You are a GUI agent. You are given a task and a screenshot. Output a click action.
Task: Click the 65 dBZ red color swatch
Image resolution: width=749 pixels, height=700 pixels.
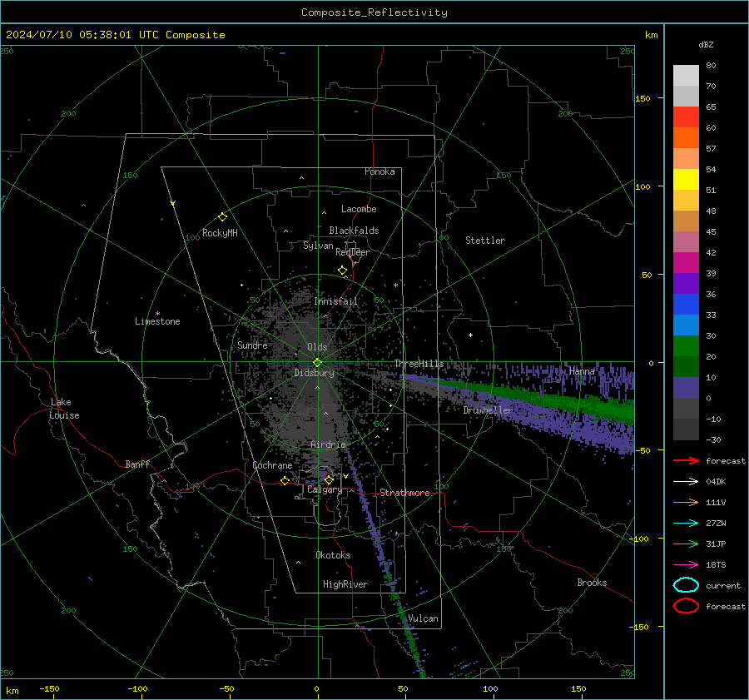point(686,117)
